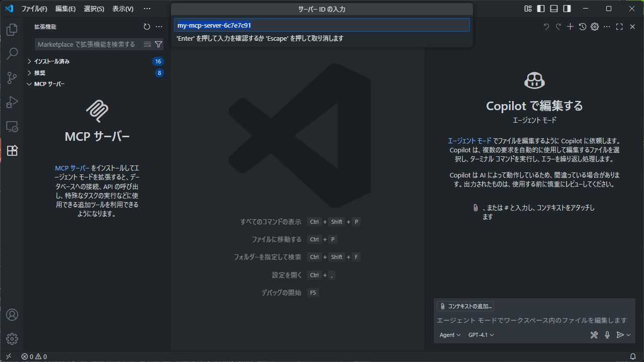Focus the chat message input area
The height and width of the screenshot is (362, 644).
coord(533,320)
